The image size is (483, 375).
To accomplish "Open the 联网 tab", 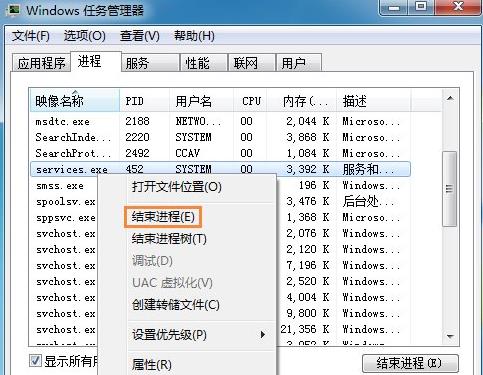I will click(252, 63).
